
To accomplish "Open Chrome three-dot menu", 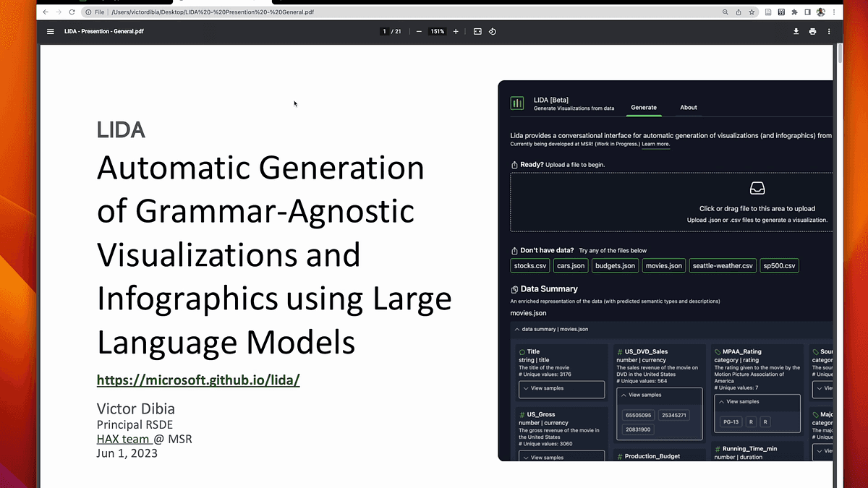I will click(834, 12).
